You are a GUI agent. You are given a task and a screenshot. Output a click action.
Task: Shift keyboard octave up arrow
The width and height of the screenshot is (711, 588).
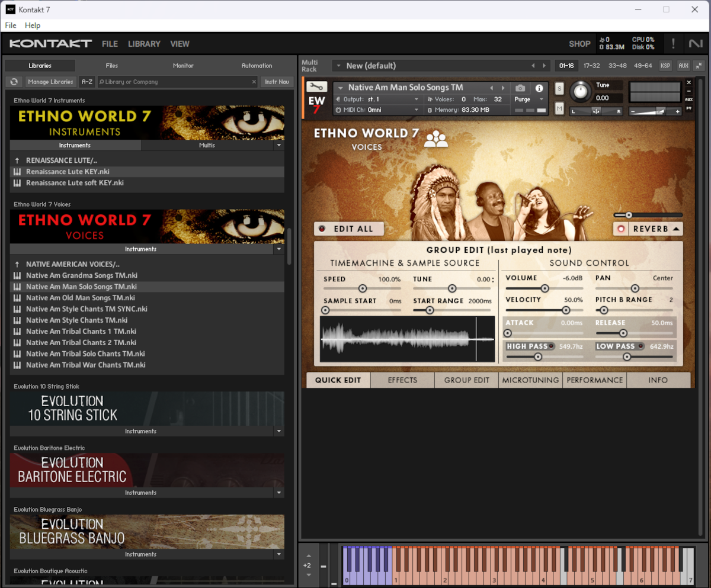308,556
